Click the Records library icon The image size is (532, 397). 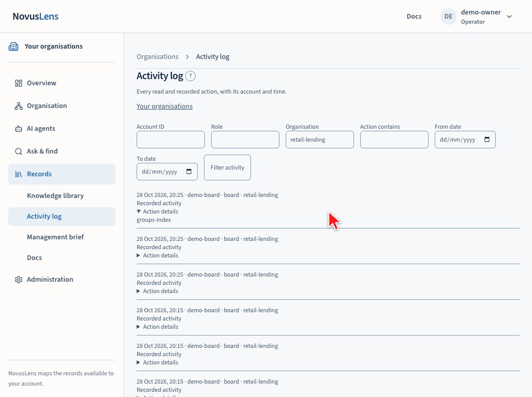18,174
